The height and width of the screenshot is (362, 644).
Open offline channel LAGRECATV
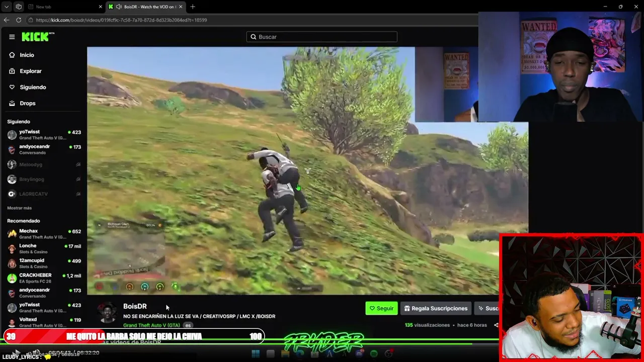[x=44, y=194]
